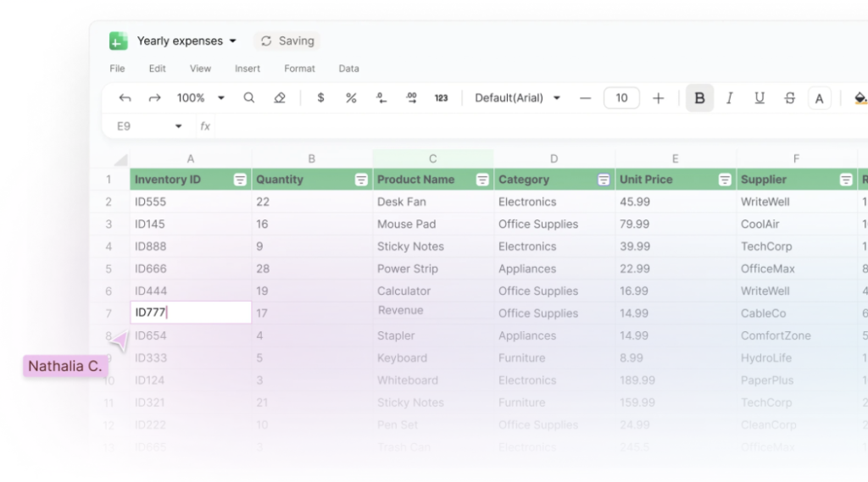Click the magnifier search icon

(249, 98)
